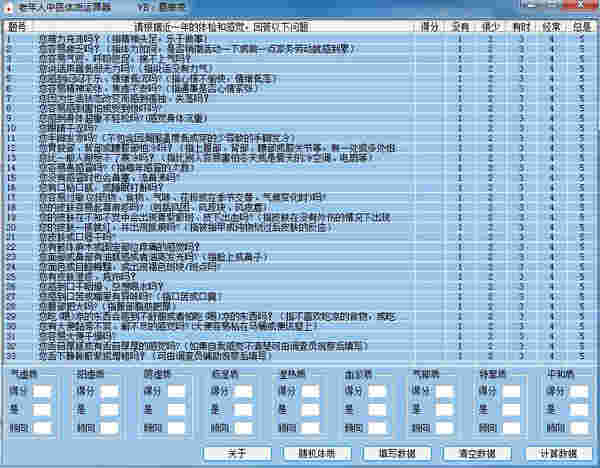Click the 是 field under 特禀质
The image size is (600, 468).
pos(512,410)
